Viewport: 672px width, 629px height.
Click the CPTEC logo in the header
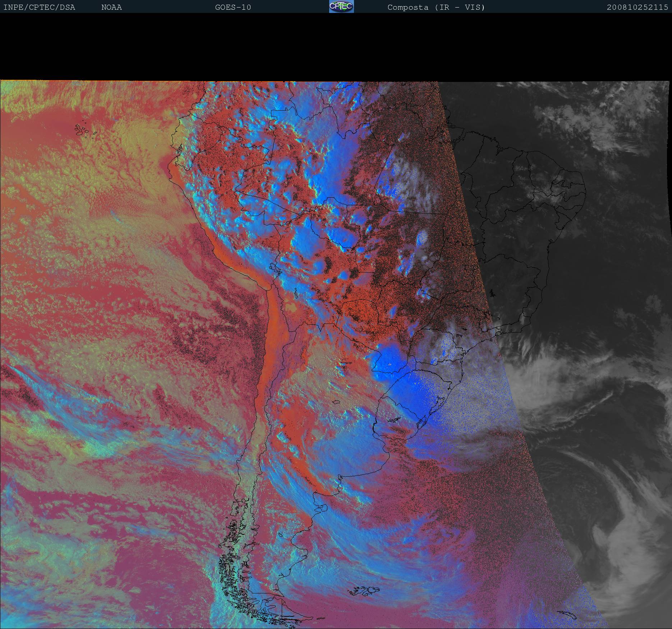pos(341,6)
